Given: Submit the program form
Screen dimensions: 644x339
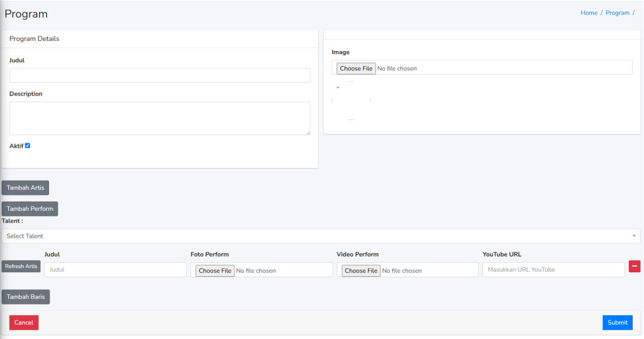Looking at the screenshot, I should point(617,323).
